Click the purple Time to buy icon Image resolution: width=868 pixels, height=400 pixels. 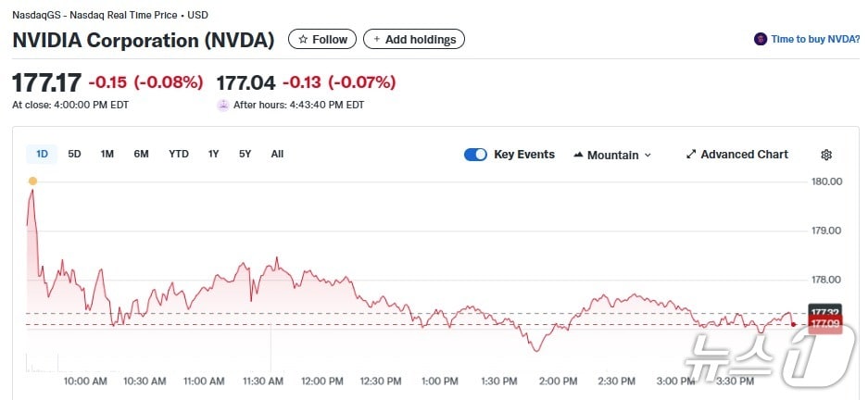click(x=761, y=39)
